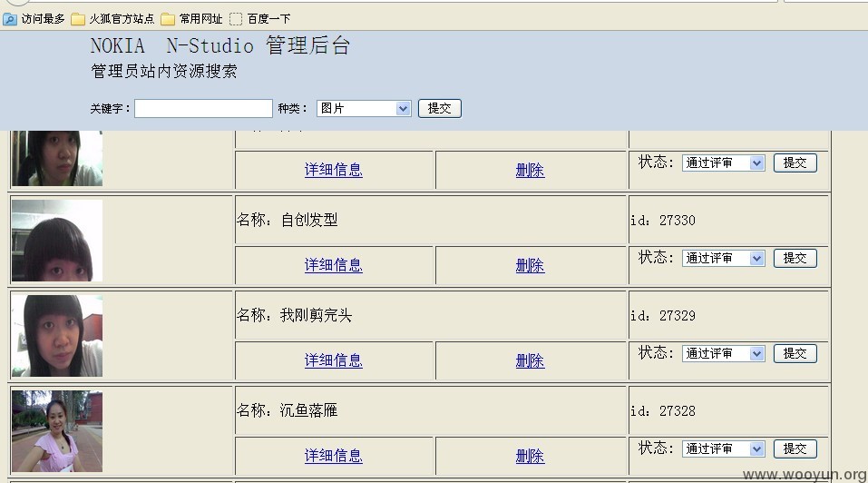Submit status for id 27328
The height and width of the screenshot is (483, 868).
click(x=795, y=448)
